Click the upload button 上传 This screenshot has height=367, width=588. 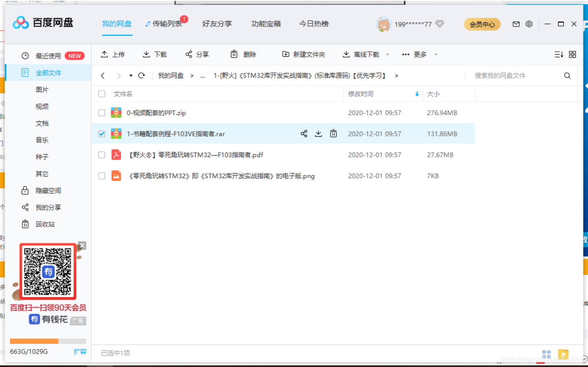click(113, 54)
